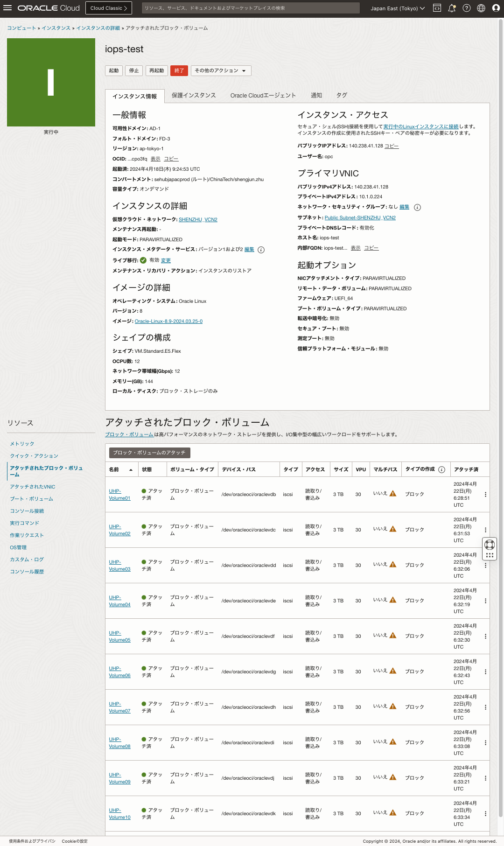504x846 pixels.
Task: Open the user profile avatar icon
Action: [496, 8]
